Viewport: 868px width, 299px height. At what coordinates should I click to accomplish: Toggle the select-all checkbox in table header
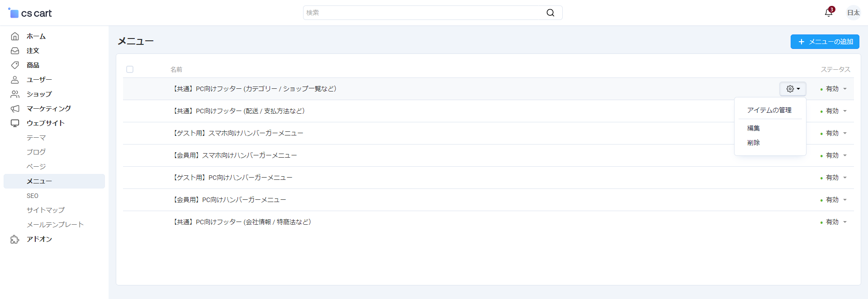130,69
